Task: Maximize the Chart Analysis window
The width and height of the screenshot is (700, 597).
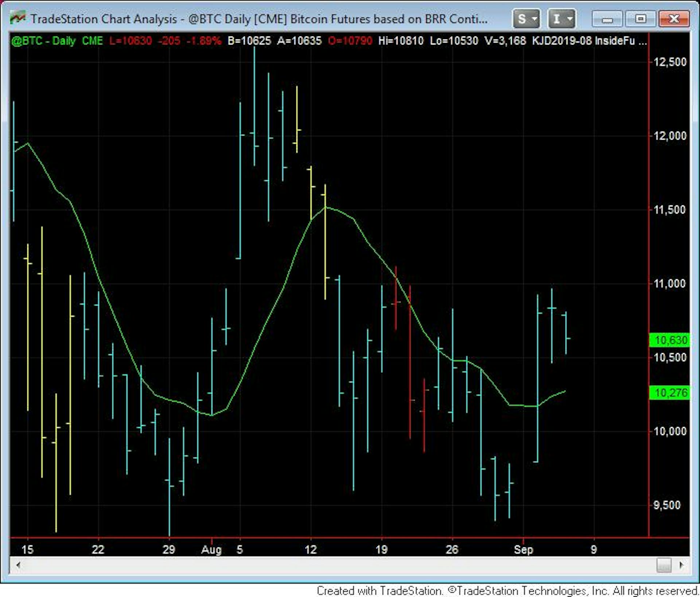Action: [641, 19]
